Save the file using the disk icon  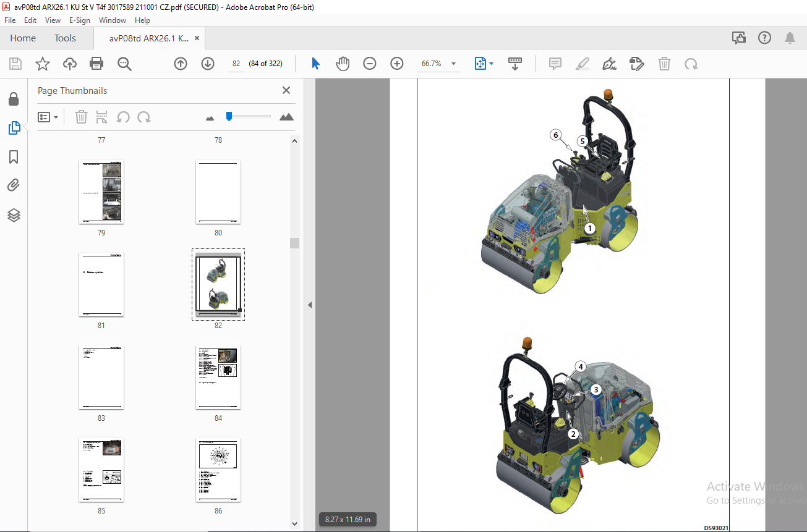(x=15, y=64)
